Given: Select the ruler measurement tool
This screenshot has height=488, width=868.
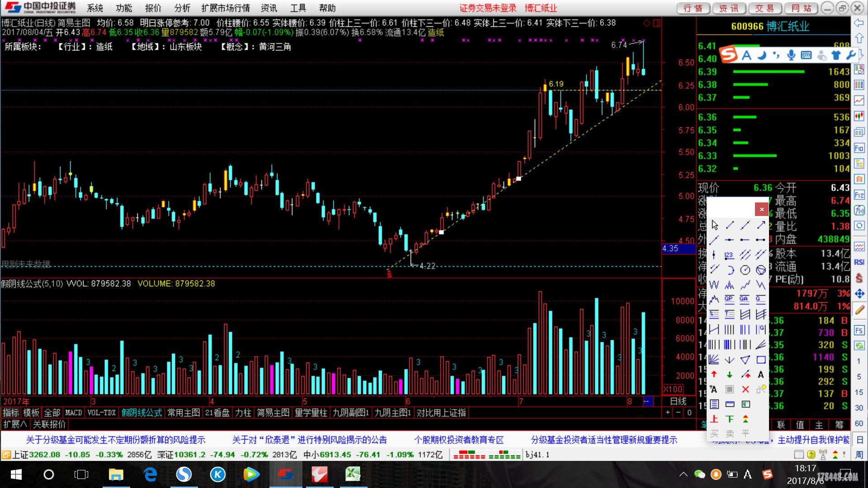Looking at the screenshot, I should [730, 404].
